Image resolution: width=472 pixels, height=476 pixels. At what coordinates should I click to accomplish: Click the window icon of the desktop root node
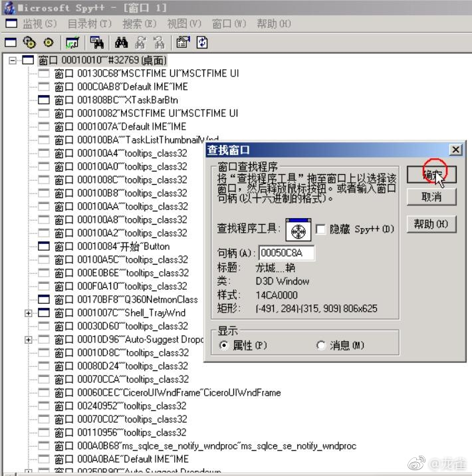[28, 60]
